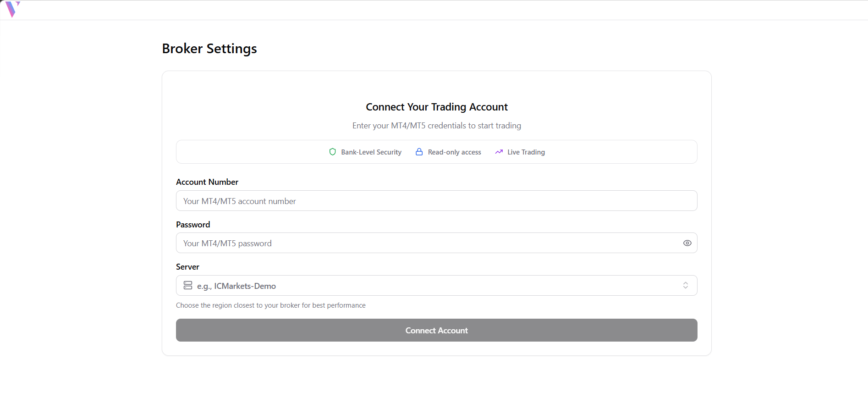Image resolution: width=868 pixels, height=409 pixels.
Task: Click the Read-only access text
Action: pyautogui.click(x=454, y=152)
